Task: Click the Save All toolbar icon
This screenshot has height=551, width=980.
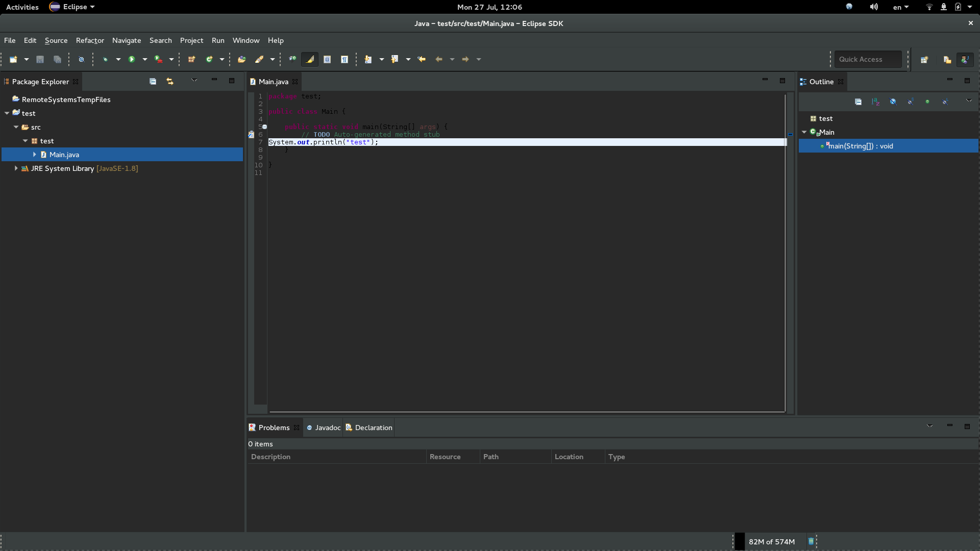Action: (x=57, y=59)
